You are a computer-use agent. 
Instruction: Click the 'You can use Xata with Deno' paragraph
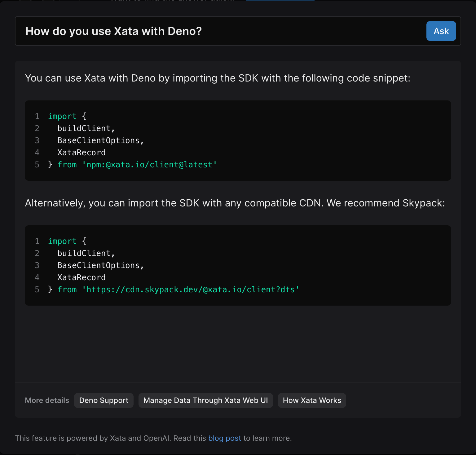[217, 78]
